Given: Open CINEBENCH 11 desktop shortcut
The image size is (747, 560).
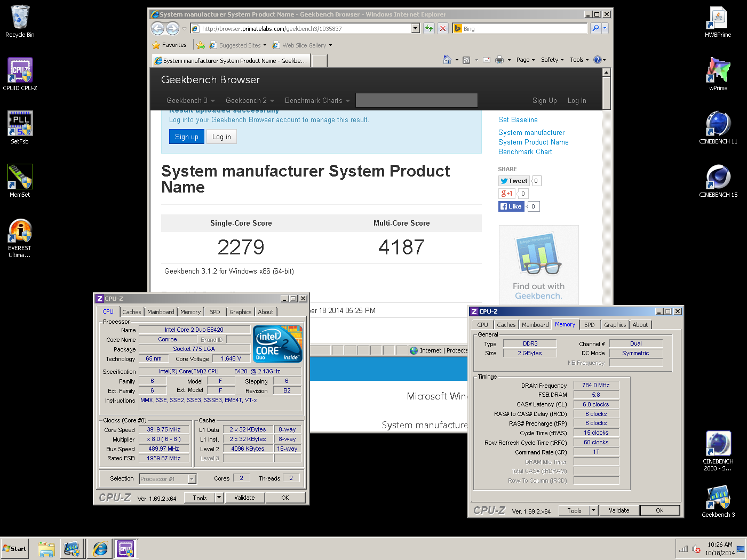Looking at the screenshot, I should pos(718,128).
